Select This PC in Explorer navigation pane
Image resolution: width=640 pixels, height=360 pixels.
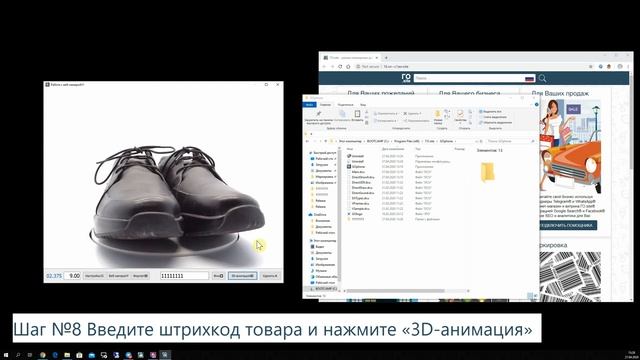[x=323, y=241]
